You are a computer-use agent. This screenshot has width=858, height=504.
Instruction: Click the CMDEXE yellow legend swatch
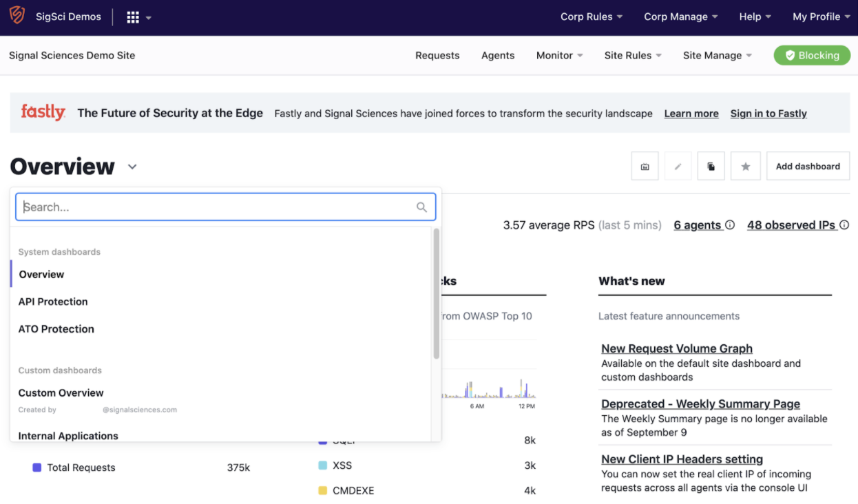point(322,491)
